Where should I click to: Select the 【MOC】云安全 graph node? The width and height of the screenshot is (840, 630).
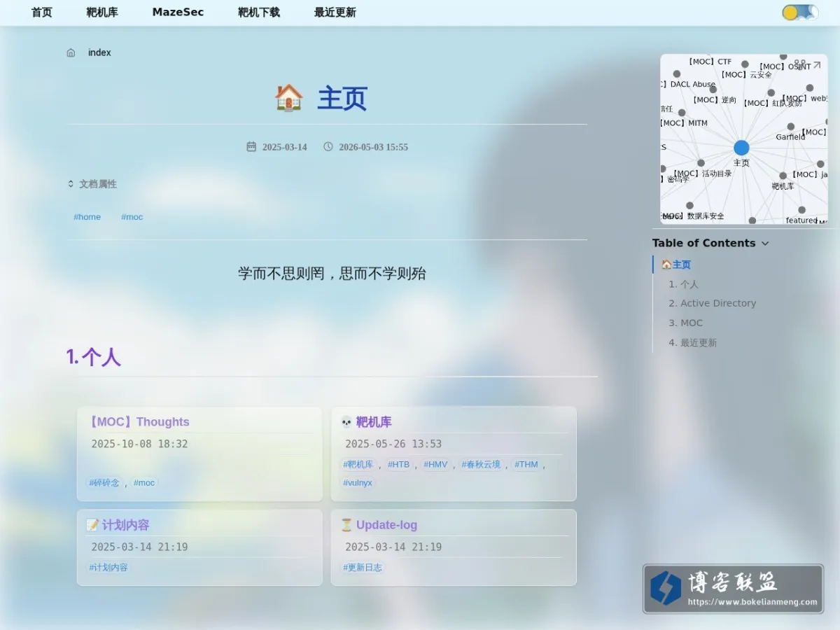[x=745, y=64]
